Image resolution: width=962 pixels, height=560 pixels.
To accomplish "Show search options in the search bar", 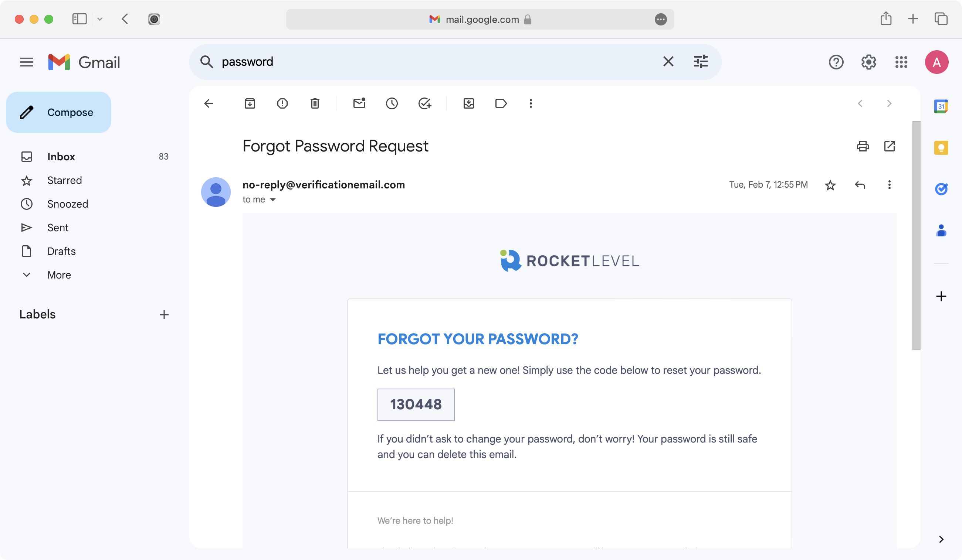I will [x=701, y=61].
